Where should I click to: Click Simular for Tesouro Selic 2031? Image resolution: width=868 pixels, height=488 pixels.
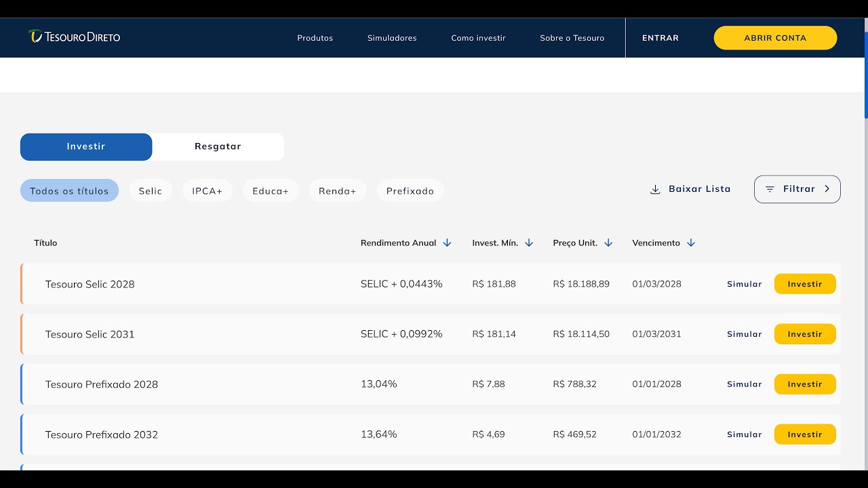pos(745,334)
